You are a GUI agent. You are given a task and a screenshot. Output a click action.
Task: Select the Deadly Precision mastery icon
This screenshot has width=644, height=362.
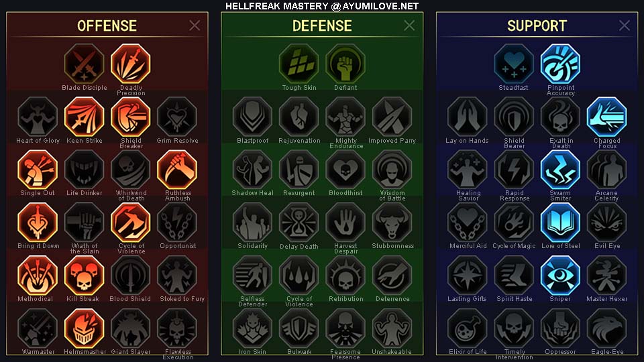[131, 64]
